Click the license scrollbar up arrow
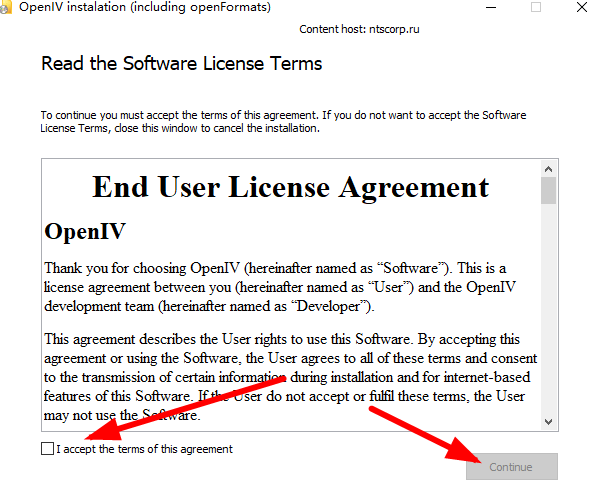 (x=548, y=169)
